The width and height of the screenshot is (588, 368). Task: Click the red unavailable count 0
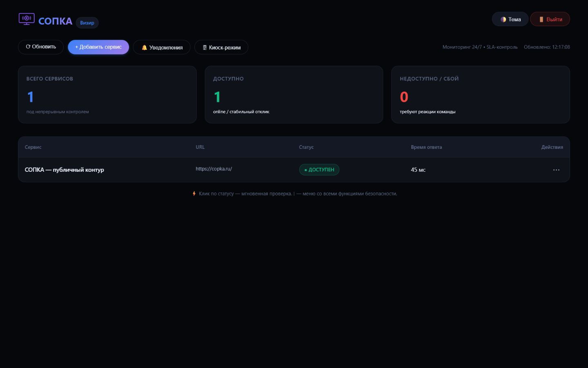click(404, 97)
